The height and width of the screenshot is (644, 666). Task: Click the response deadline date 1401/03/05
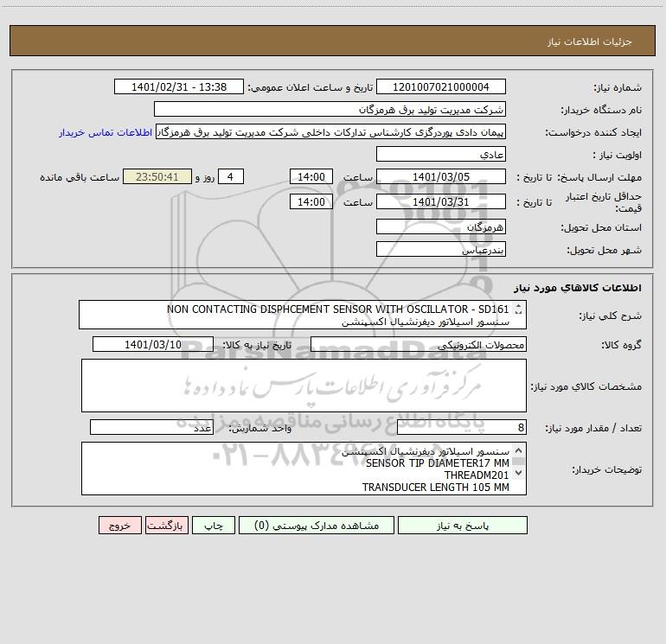pos(441,176)
